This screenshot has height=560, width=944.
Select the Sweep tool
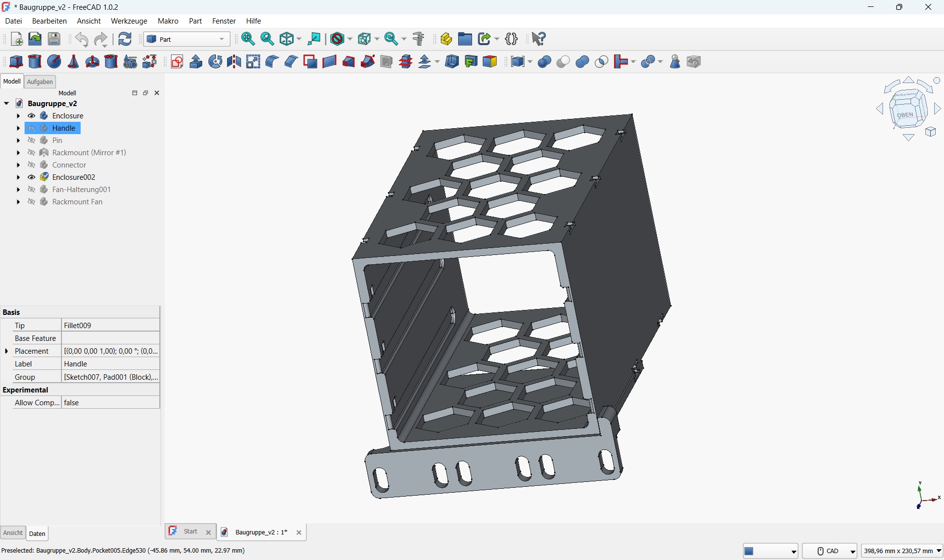tap(367, 61)
